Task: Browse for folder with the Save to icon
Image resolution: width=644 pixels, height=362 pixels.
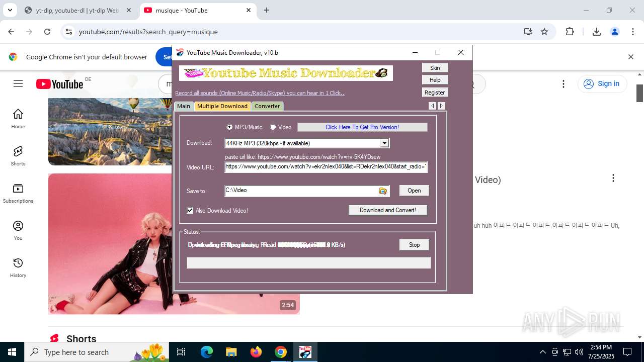Action: coord(383,191)
